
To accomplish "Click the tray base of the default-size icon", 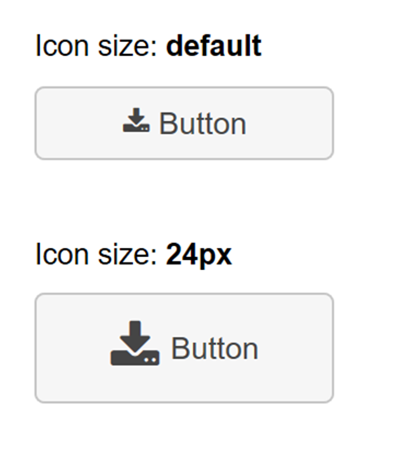I will click(x=136, y=128).
